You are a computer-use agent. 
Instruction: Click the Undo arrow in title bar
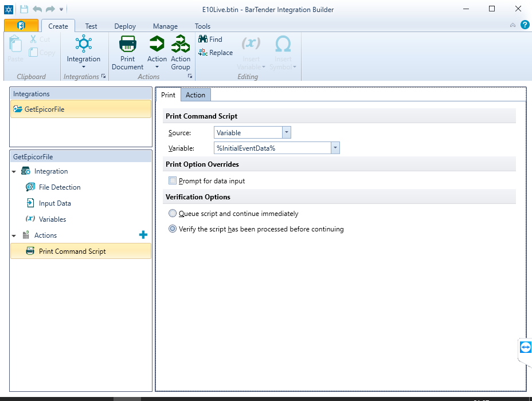pos(37,9)
